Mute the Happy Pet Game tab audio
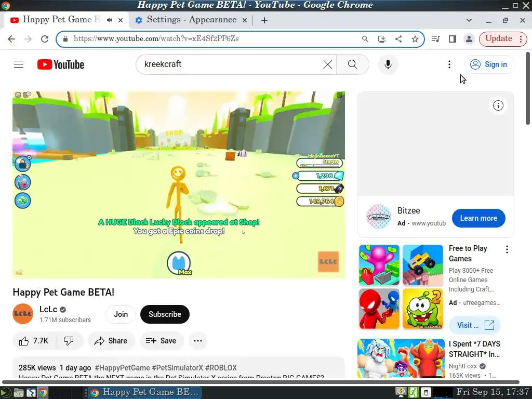Image resolution: width=532 pixels, height=399 pixels. click(109, 20)
